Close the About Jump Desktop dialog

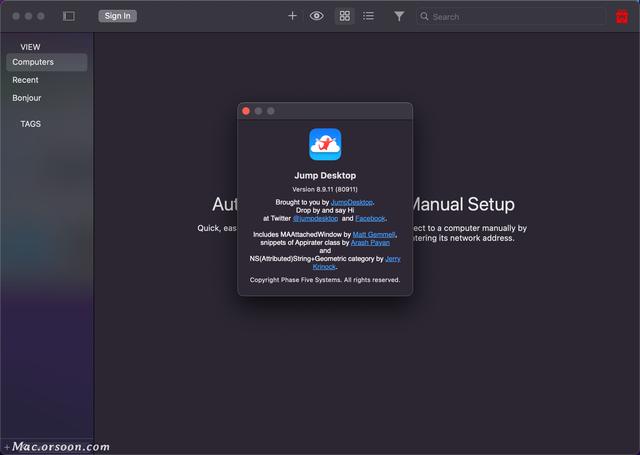[247, 111]
